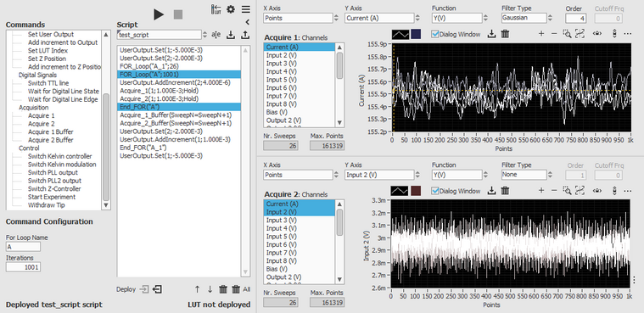Image resolution: width=644 pixels, height=313 pixels.
Task: Change Acquire 1 X Axis Points selector
Action: [x=297, y=18]
